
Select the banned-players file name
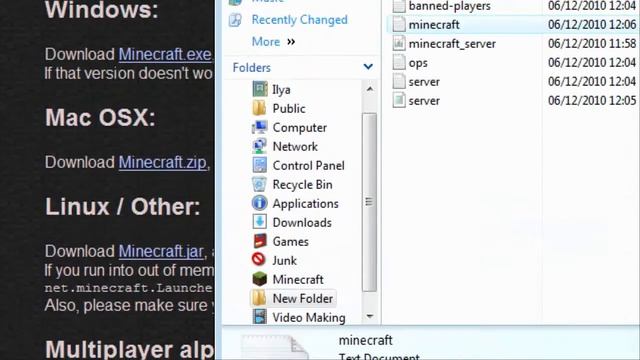tap(449, 6)
